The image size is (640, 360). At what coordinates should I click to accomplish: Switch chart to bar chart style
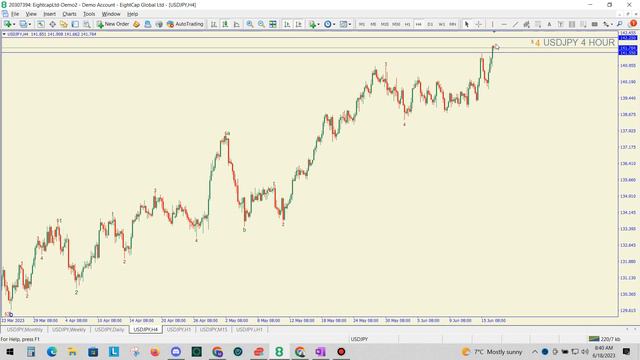[x=213, y=24]
